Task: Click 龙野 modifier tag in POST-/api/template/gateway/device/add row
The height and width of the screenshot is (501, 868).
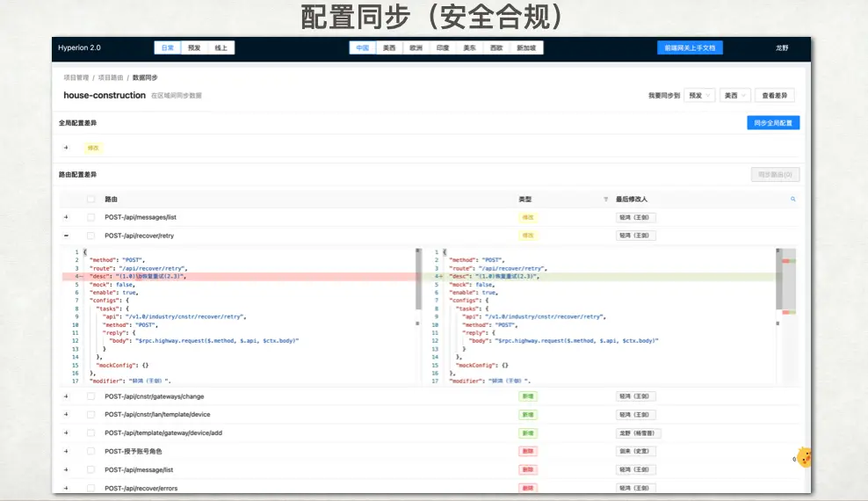Action: [x=639, y=433]
